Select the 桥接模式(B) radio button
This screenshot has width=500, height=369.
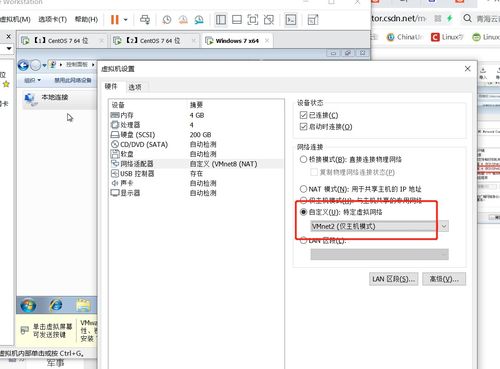[303, 159]
